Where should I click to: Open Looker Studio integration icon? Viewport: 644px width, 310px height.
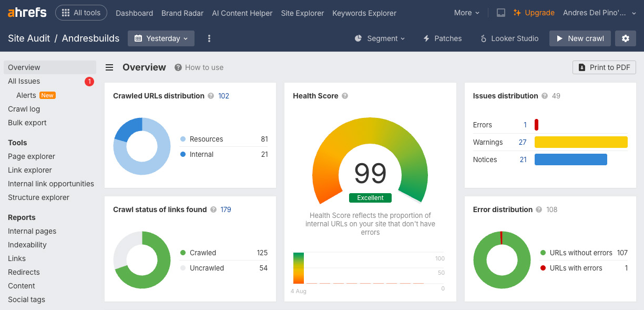(484, 38)
